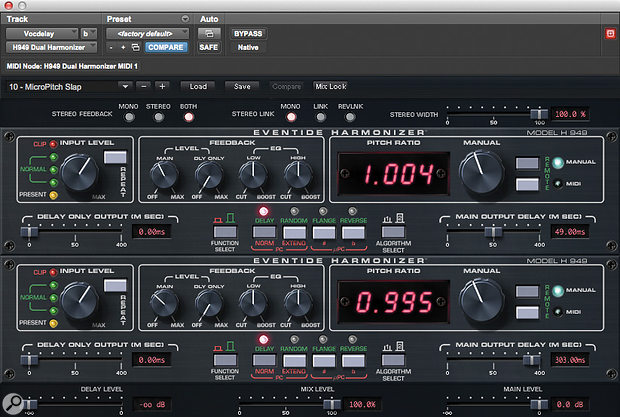
Task: Click BYPASS to bypass the plug-in
Action: click(248, 34)
